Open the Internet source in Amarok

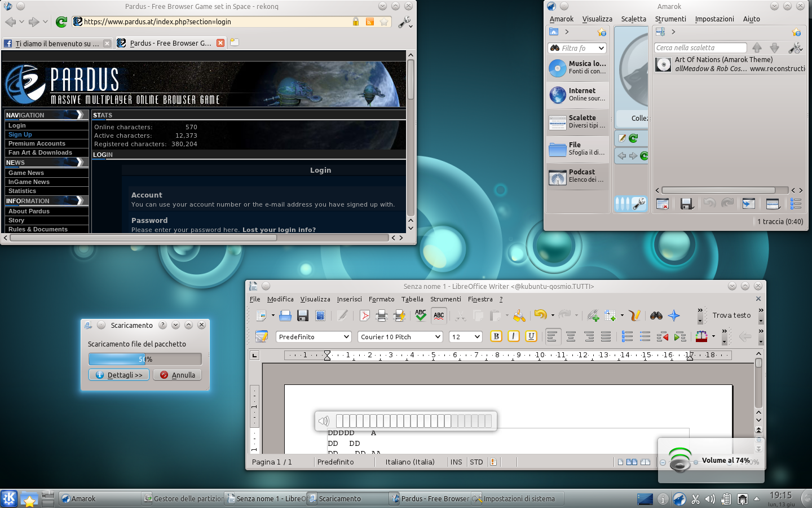tap(578, 95)
